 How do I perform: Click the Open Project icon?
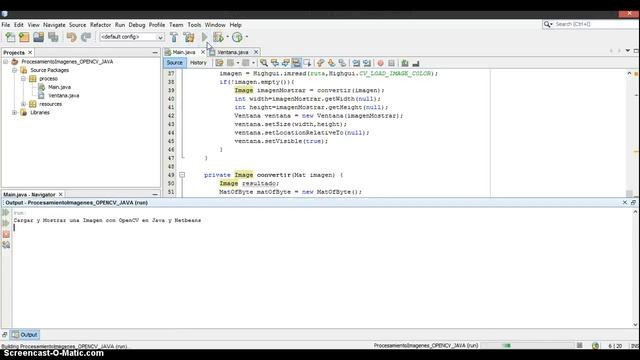click(38, 37)
